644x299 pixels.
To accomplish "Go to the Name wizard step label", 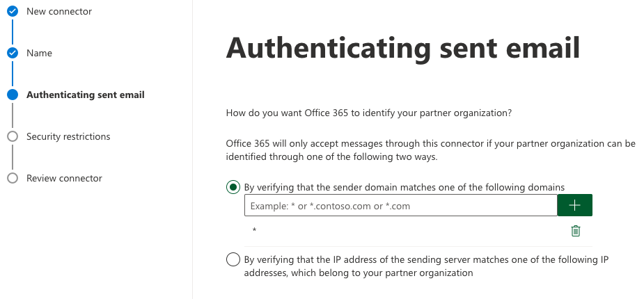I will coord(40,53).
